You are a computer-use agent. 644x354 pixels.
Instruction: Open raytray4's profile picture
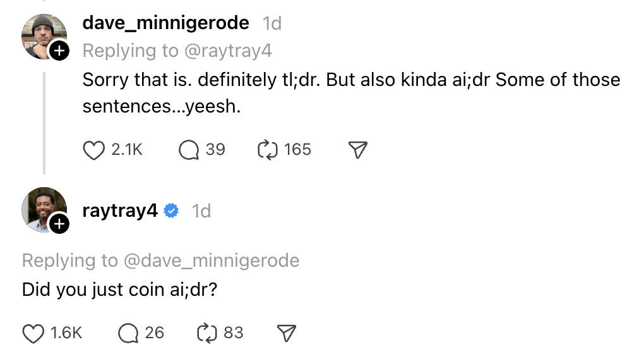(x=42, y=209)
